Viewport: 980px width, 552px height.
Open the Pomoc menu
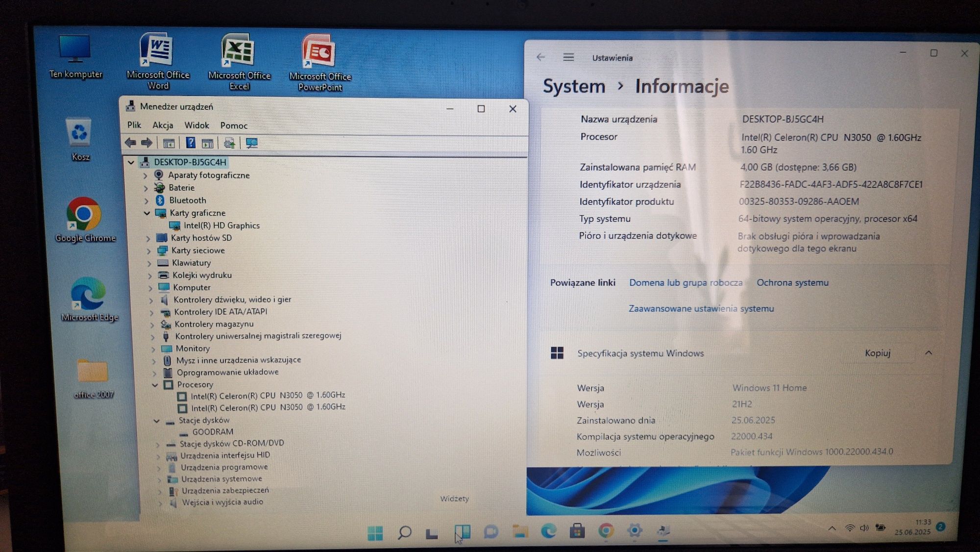tap(234, 125)
